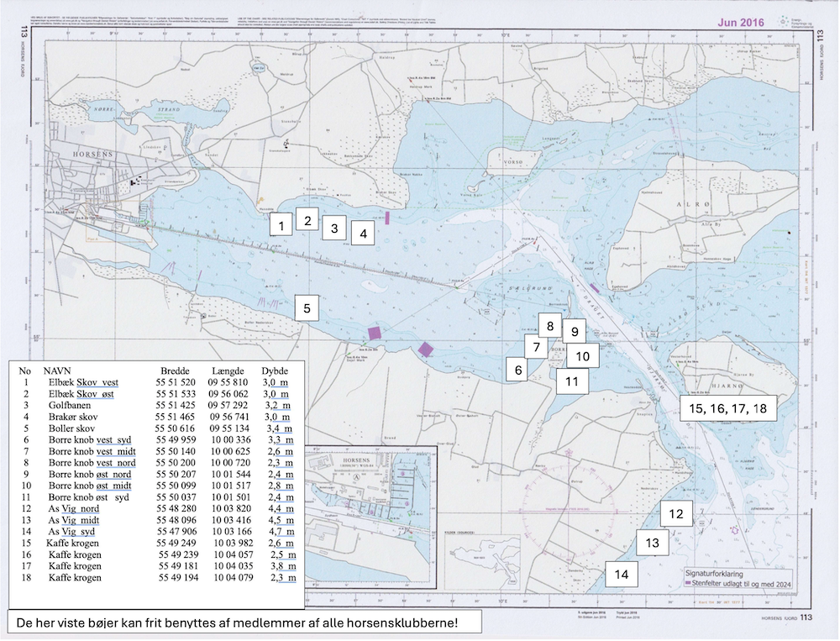The height and width of the screenshot is (641, 840).
Task: Select the Boller skov table row
Action: (158, 428)
